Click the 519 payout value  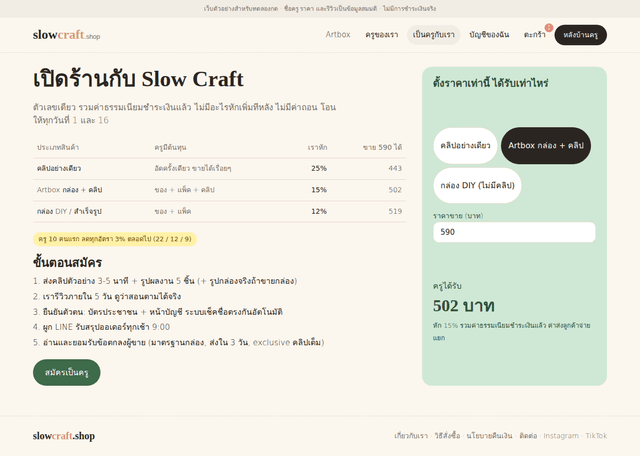[395, 211]
